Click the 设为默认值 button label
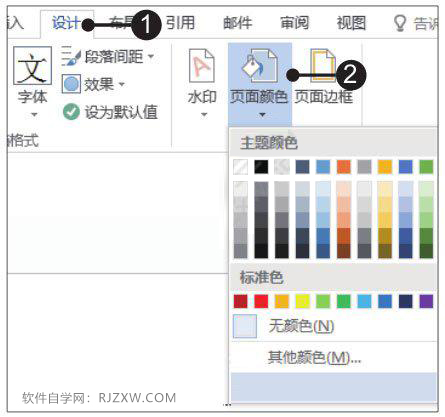Viewport: 445px width, 417px height. 121,112
